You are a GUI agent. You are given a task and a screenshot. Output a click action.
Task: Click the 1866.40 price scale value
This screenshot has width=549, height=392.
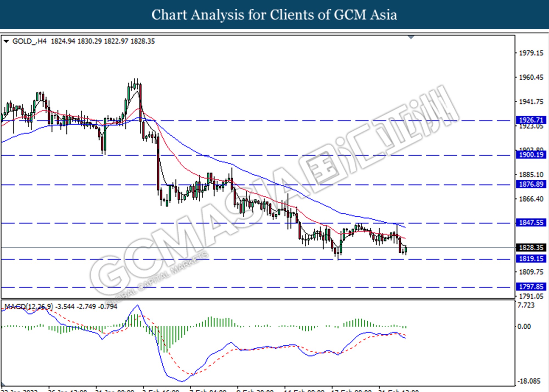[x=531, y=199]
